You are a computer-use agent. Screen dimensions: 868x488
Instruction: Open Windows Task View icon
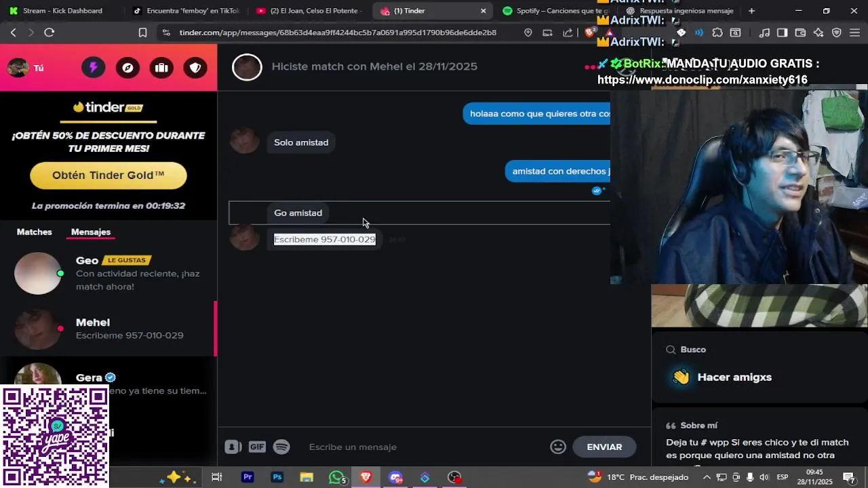[x=217, y=477]
